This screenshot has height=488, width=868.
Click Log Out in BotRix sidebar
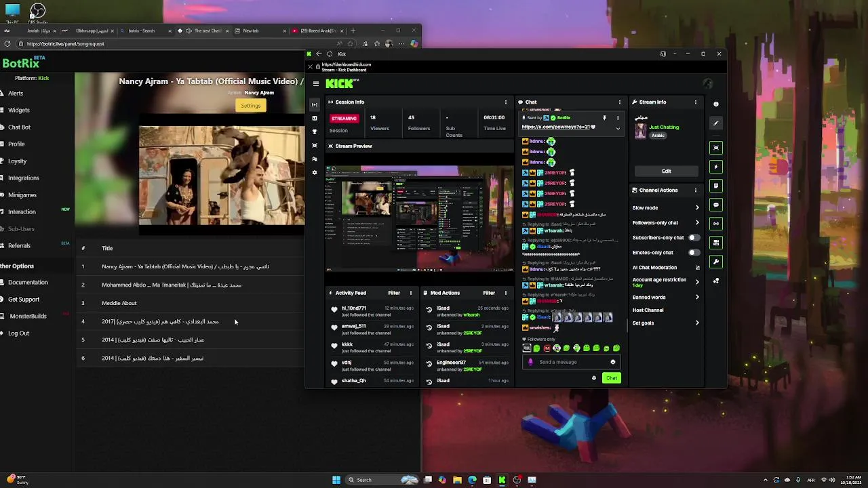click(19, 333)
